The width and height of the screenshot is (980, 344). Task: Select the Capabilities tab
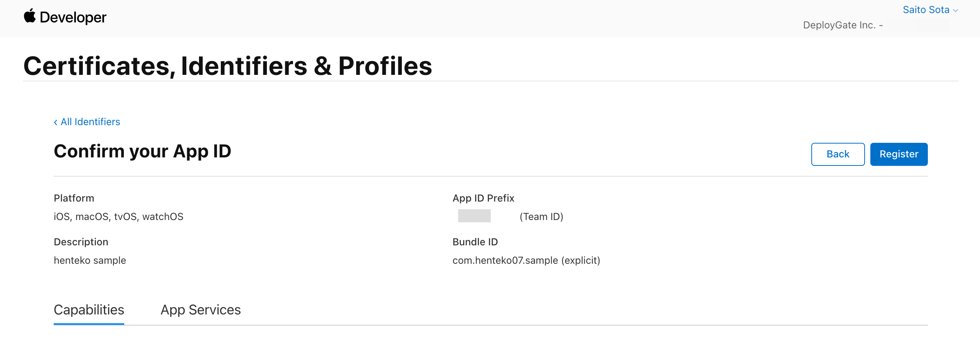pos(89,309)
